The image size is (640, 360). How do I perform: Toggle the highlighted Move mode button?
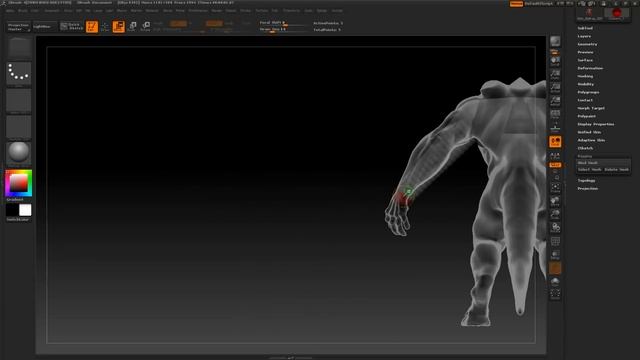pyautogui.click(x=118, y=27)
